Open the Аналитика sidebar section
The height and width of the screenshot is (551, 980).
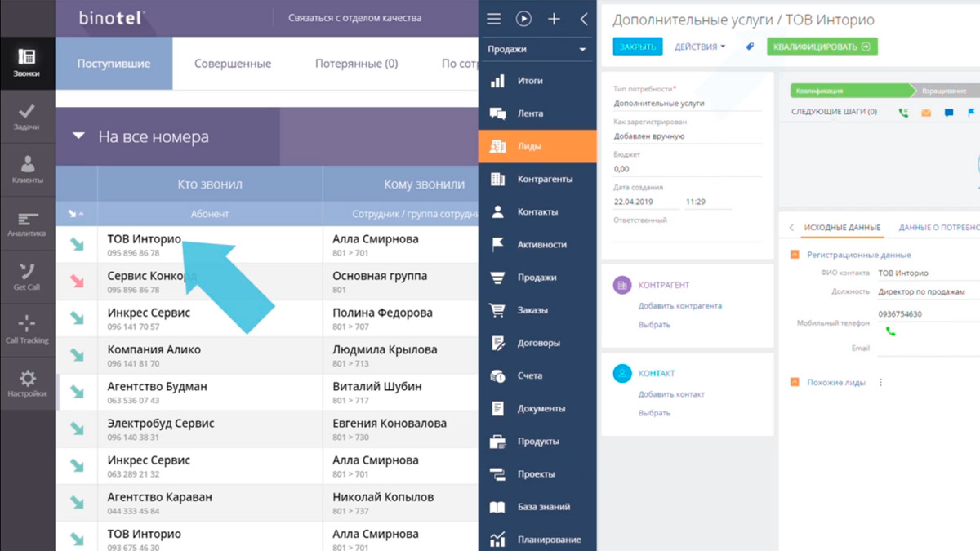coord(27,223)
